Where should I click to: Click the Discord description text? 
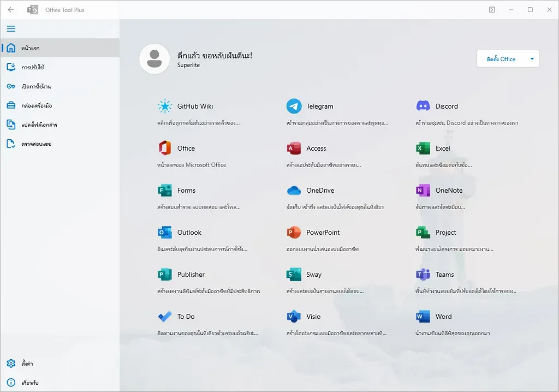click(467, 123)
